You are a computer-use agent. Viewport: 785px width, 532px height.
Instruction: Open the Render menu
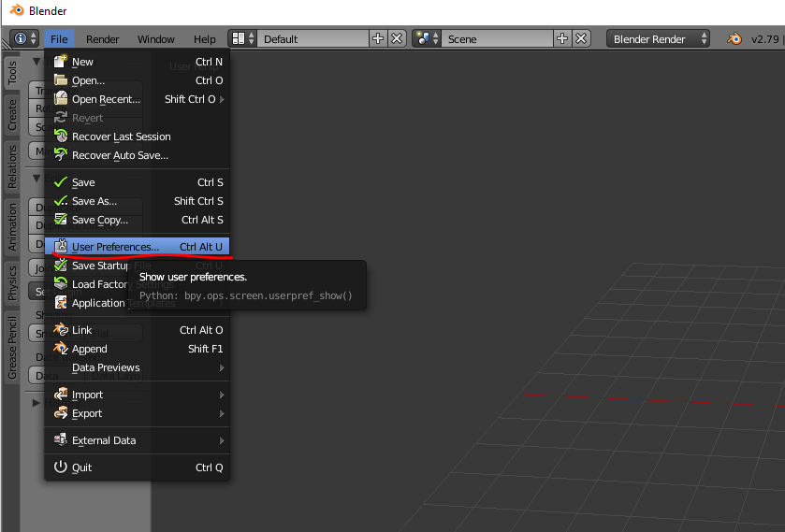pyautogui.click(x=102, y=39)
